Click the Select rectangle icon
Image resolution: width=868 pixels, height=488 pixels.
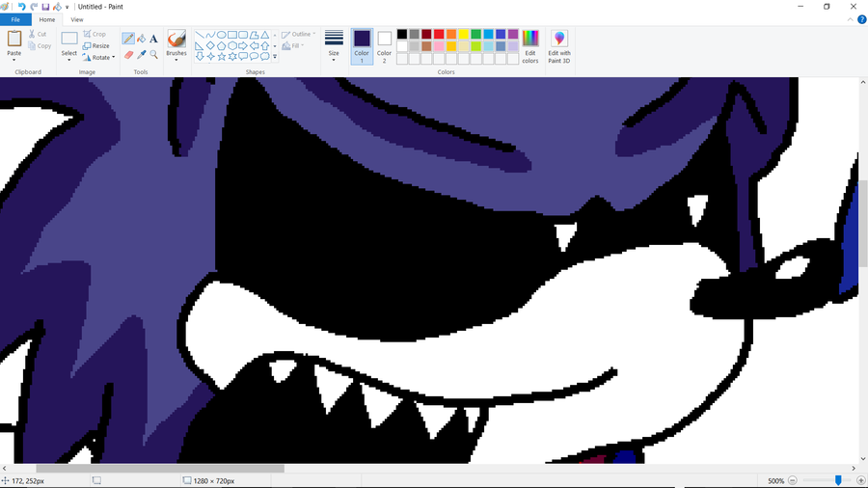point(69,39)
